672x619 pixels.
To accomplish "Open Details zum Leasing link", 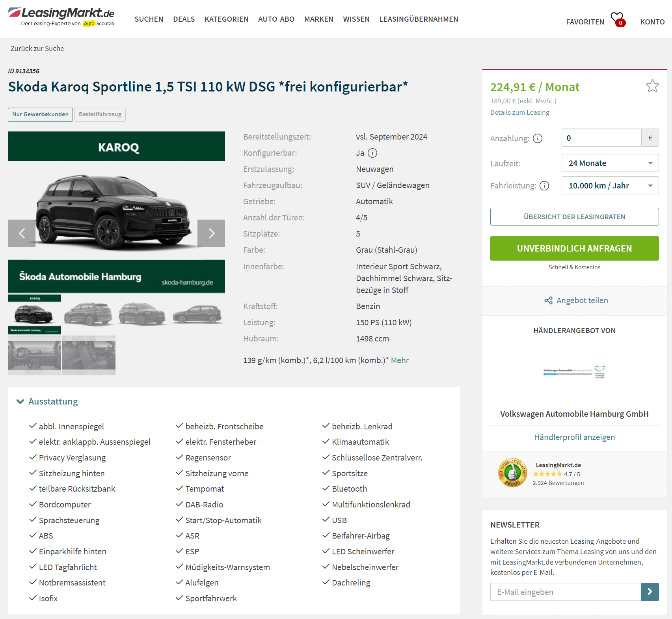I will click(519, 112).
